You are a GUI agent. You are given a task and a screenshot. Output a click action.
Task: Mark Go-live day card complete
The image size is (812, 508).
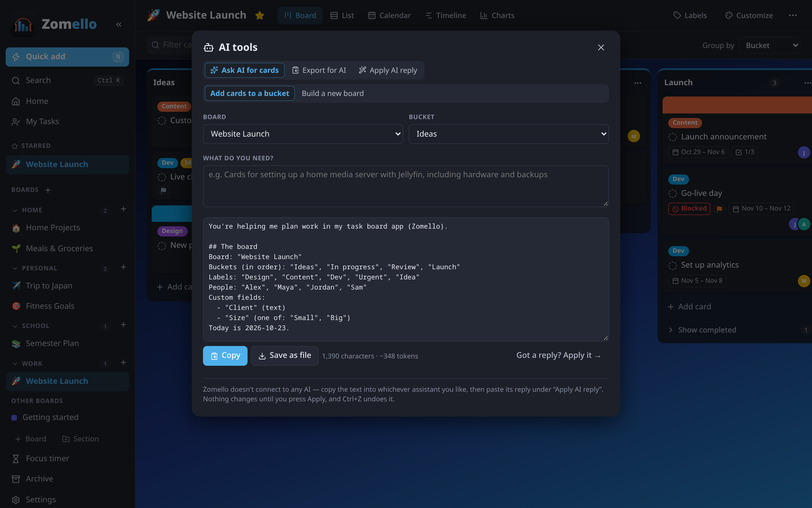673,194
